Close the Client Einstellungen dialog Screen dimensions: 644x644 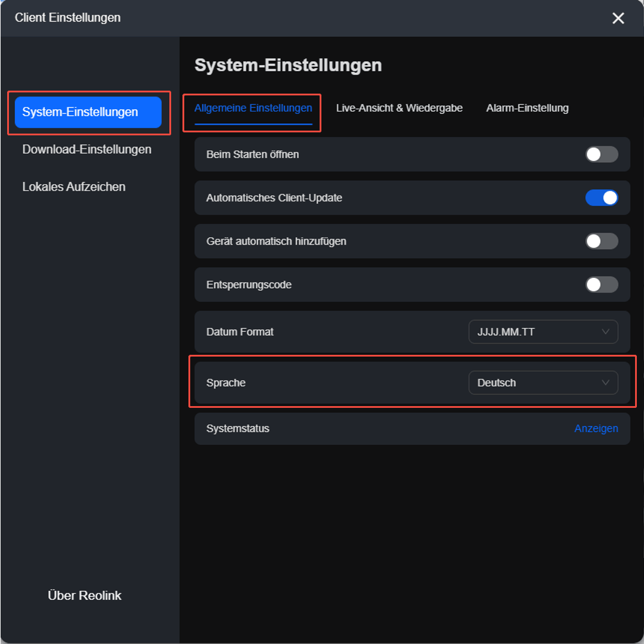point(618,18)
